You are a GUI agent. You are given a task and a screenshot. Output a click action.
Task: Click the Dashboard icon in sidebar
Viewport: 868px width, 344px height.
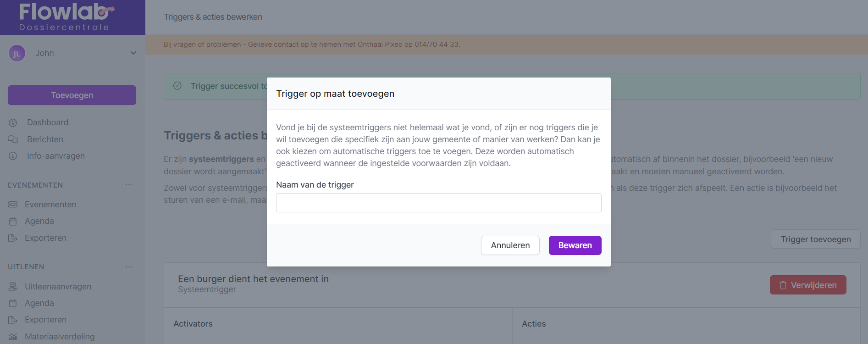tap(13, 122)
